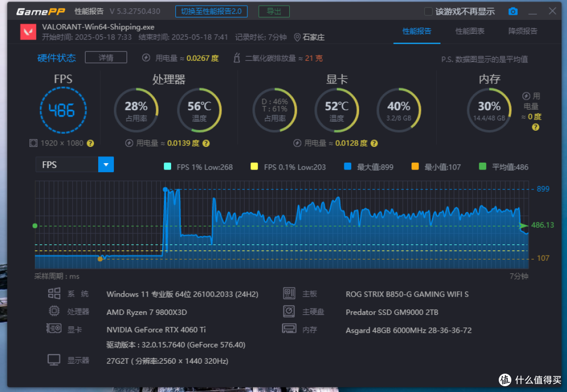Click the cyan FPS 1% Low swatch
Viewport: 567px width, 392px height.
click(167, 166)
